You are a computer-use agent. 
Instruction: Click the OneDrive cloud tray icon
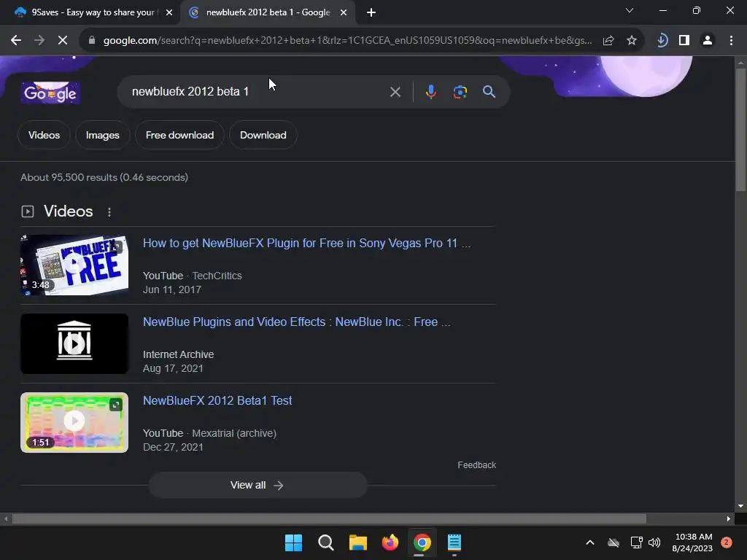(614, 542)
